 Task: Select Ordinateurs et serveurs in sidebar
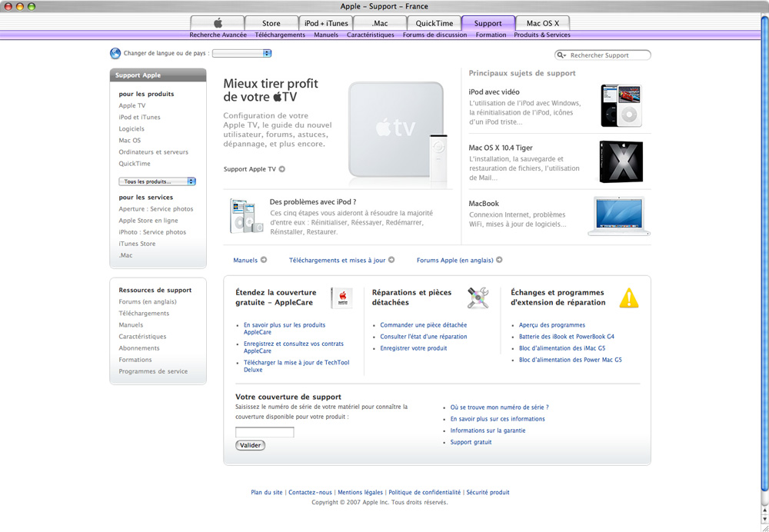coord(154,152)
